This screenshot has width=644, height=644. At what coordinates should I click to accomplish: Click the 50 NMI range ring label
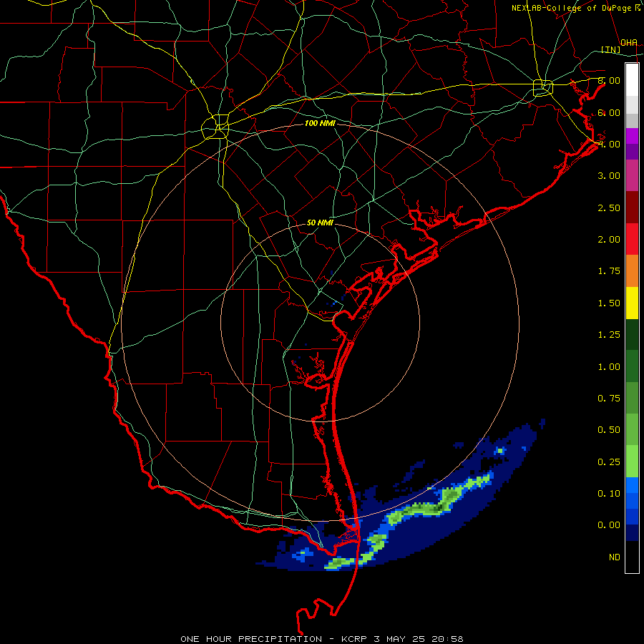[x=320, y=223]
